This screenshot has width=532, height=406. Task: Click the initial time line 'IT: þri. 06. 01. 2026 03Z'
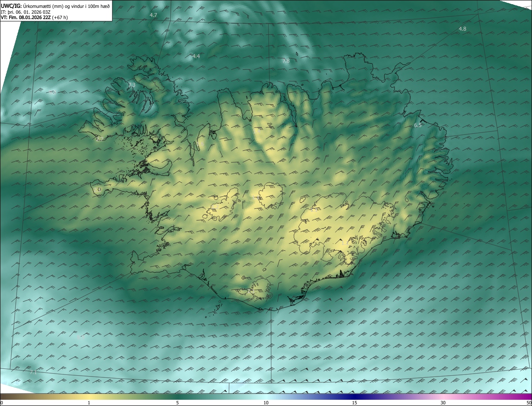coord(25,12)
